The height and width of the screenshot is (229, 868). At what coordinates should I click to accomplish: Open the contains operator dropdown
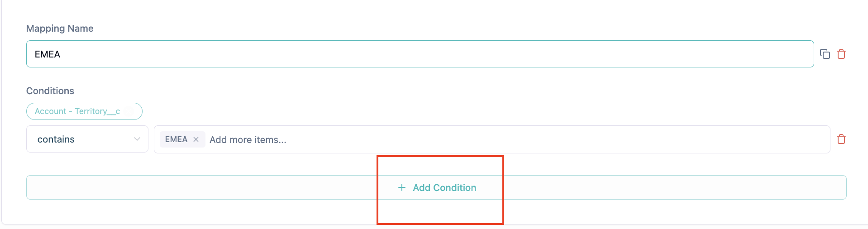pos(87,139)
